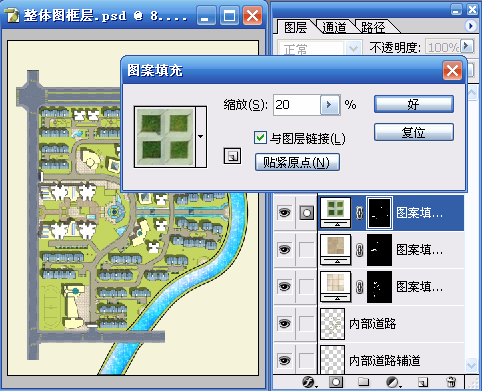The image size is (482, 391).
Task: Hide the 内部道路辅道 layer
Action: (284, 361)
